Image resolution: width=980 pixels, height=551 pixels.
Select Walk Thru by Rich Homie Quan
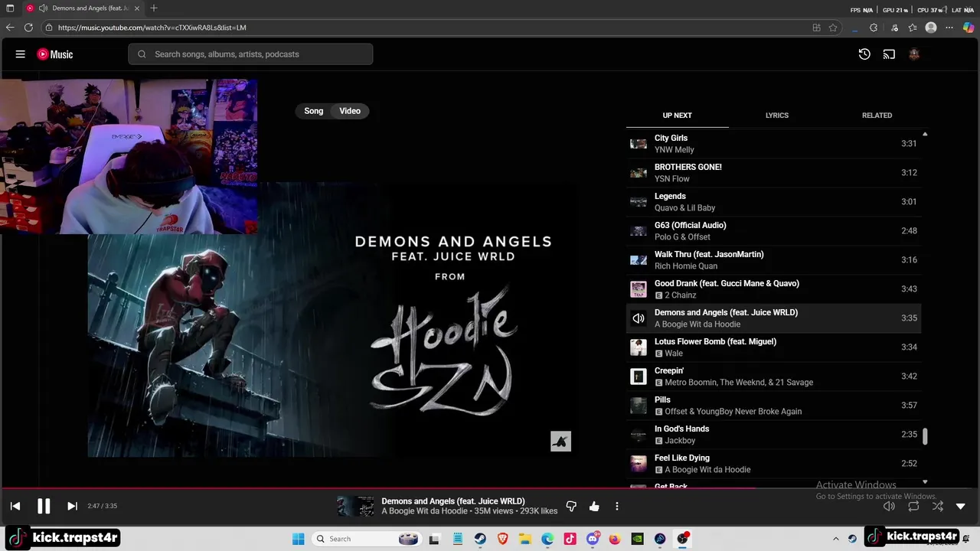click(773, 260)
